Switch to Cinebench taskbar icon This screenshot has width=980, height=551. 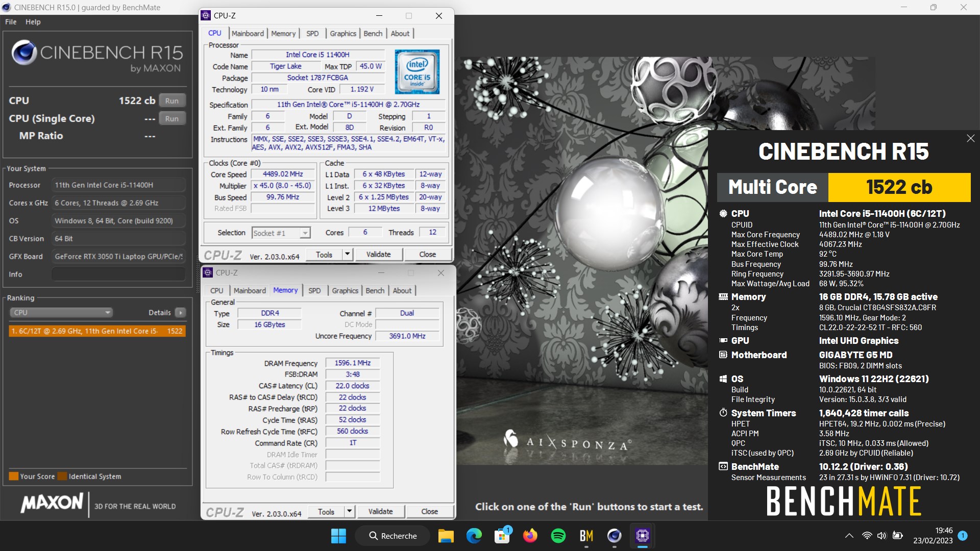coord(614,536)
